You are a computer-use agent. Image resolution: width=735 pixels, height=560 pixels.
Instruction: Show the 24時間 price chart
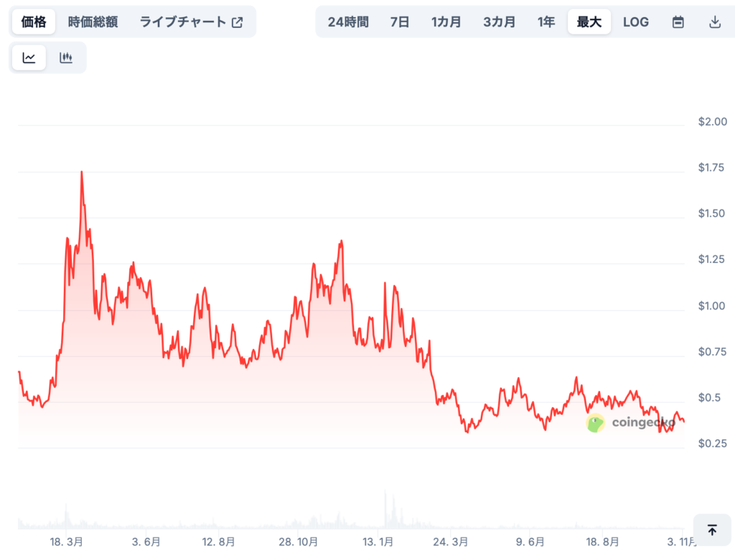[x=347, y=22]
